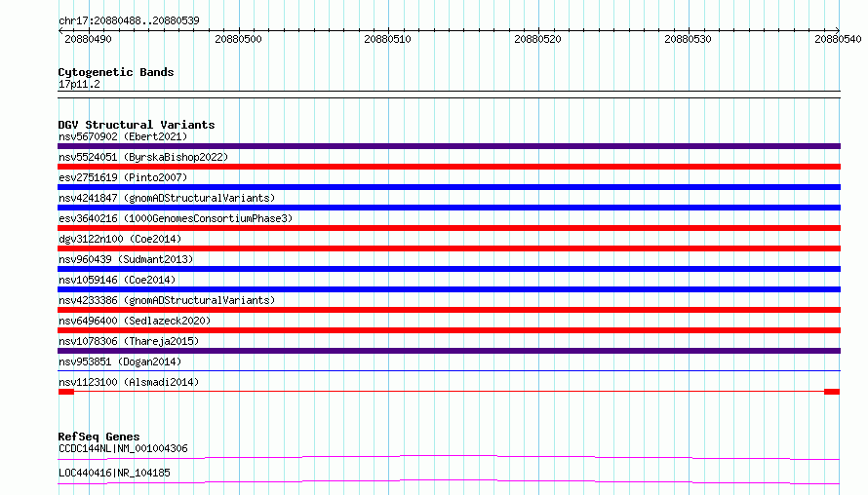Screen dimensions: 868x495
Task: Click the purple bar under nsv1078306
Action: [449, 351]
